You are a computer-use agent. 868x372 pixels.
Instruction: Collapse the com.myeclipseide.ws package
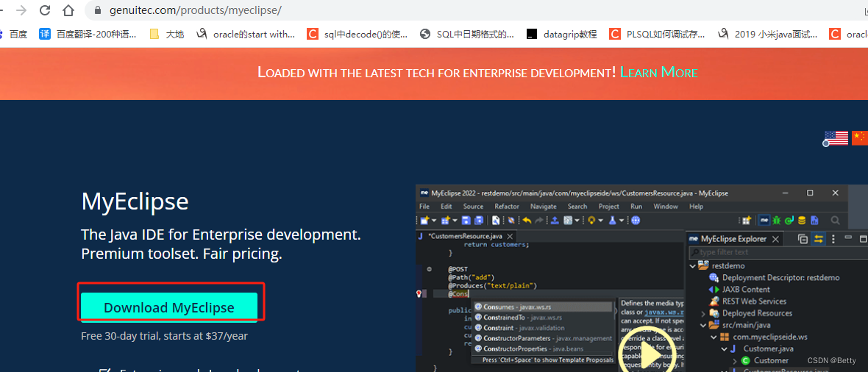pos(714,337)
